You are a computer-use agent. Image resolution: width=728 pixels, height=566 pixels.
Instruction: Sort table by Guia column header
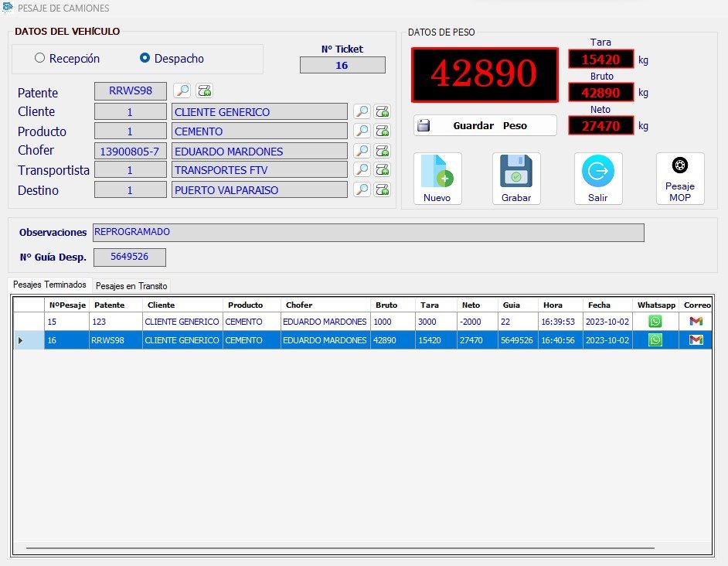point(518,305)
